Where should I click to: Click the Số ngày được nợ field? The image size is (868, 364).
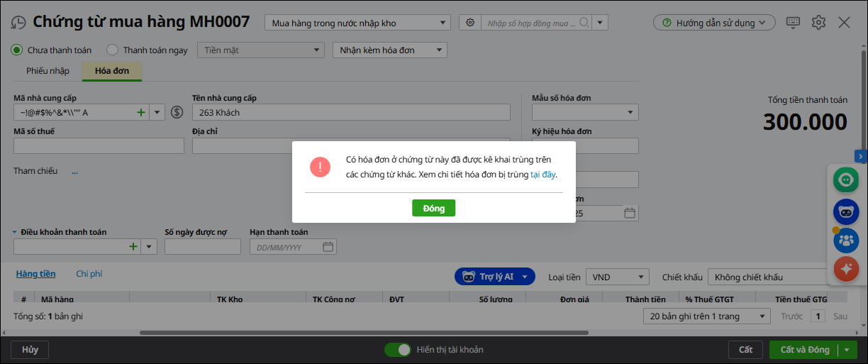coord(203,246)
